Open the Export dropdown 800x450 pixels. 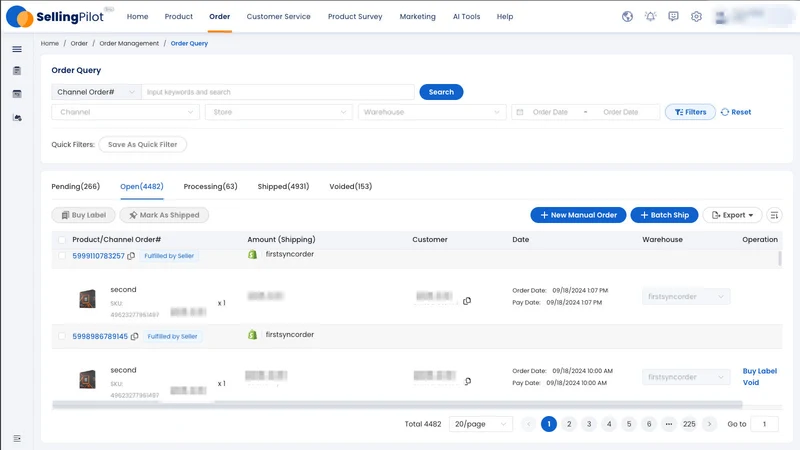732,215
